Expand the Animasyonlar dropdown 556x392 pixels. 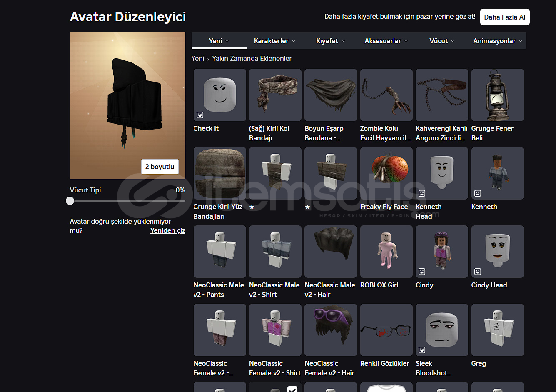tap(497, 41)
